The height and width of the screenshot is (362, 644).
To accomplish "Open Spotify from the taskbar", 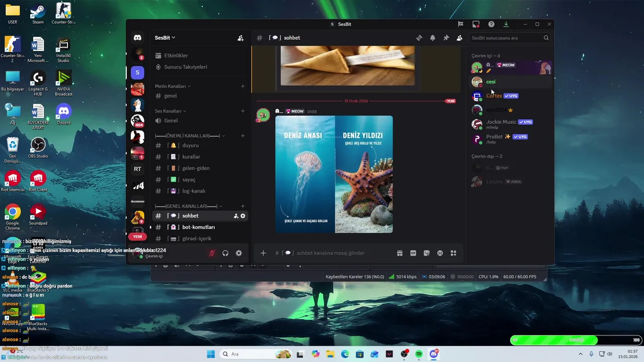I will 419,354.
